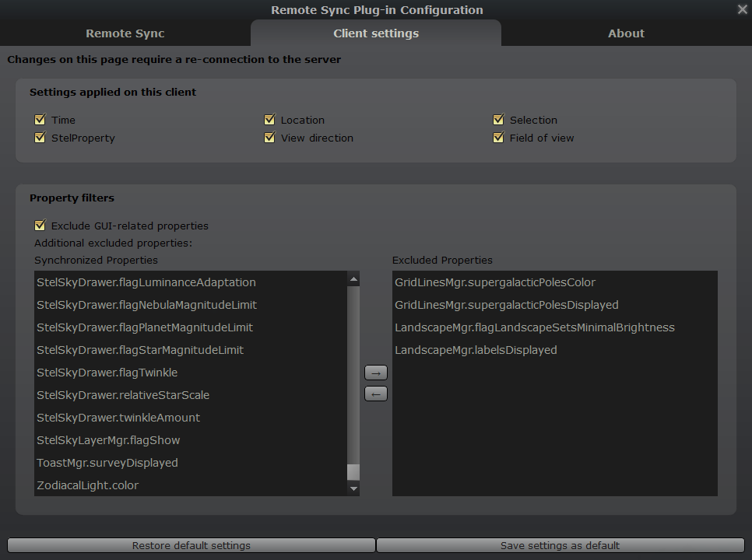Toggle the View direction checkbox
Screen dimensions: 752x560
(270, 138)
